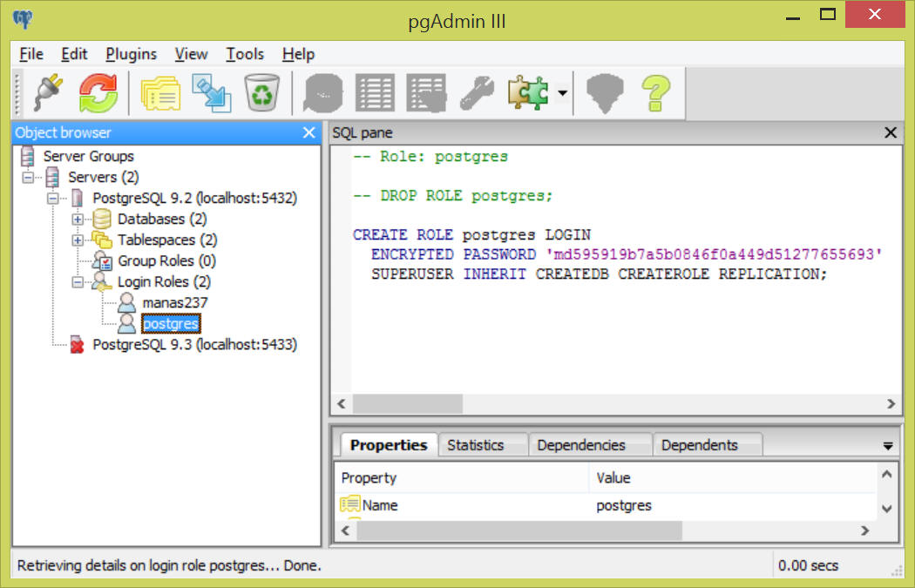Open the object Properties toolbar icon
This screenshot has height=588, width=915.
point(159,92)
